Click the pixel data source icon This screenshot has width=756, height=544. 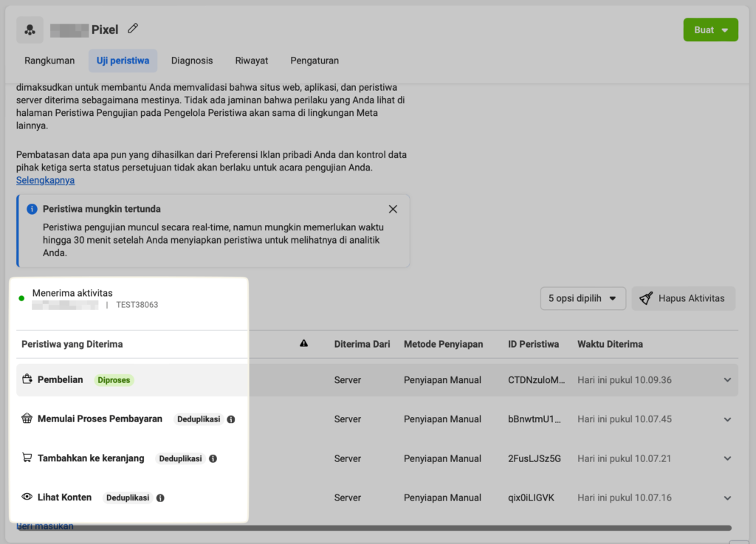tap(30, 30)
